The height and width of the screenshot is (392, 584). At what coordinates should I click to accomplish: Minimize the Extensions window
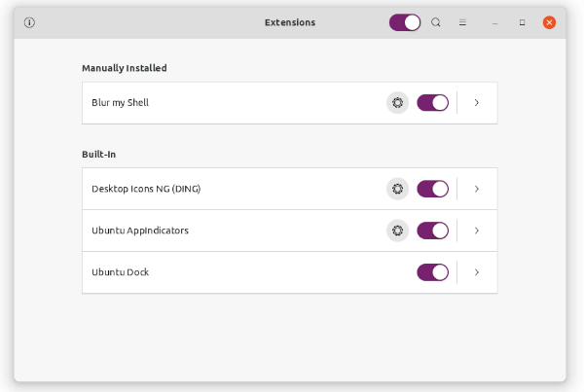[x=495, y=22]
